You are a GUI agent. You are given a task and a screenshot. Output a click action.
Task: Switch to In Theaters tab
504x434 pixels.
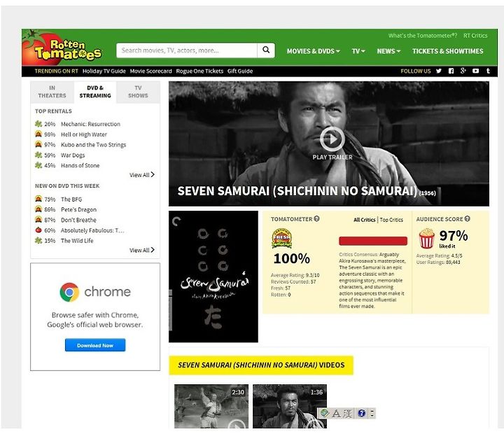pos(52,92)
